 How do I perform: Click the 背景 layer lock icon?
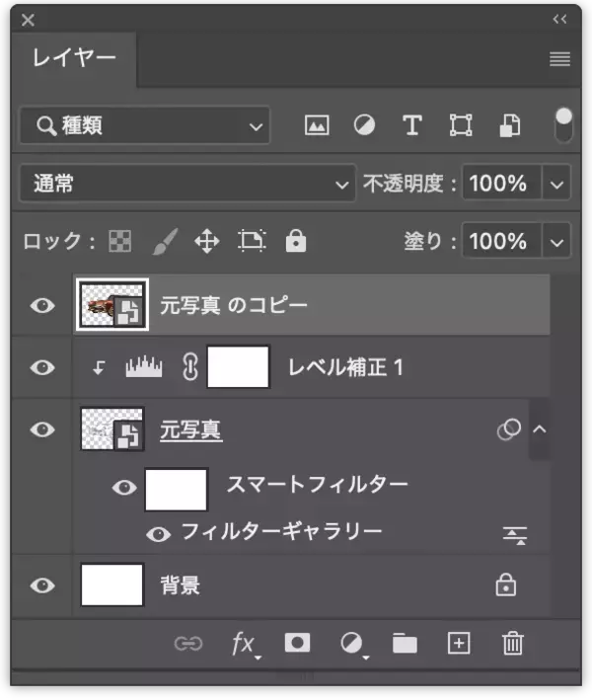(505, 584)
